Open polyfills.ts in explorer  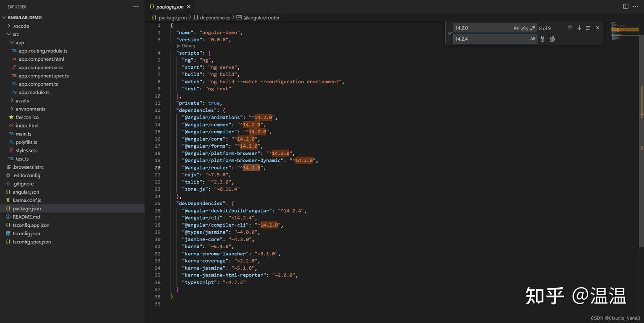click(72, 142)
